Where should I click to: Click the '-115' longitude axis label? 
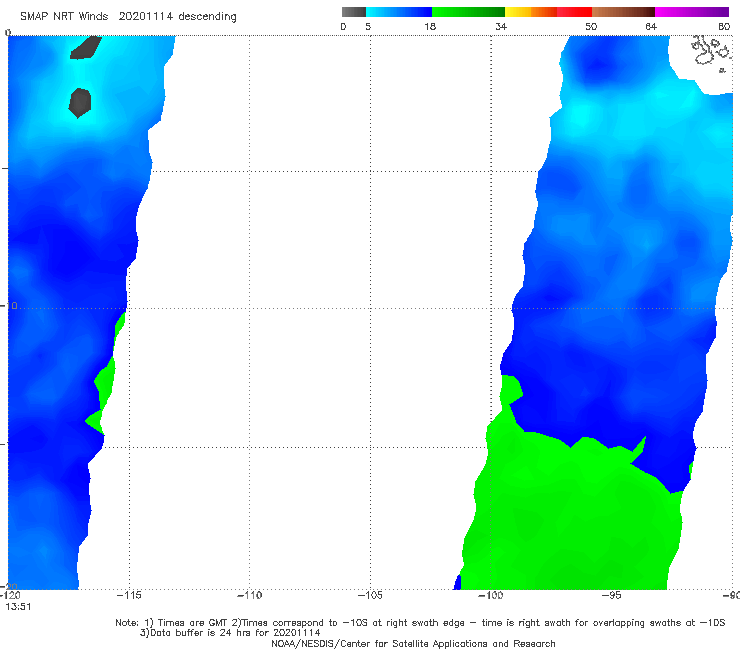129,595
